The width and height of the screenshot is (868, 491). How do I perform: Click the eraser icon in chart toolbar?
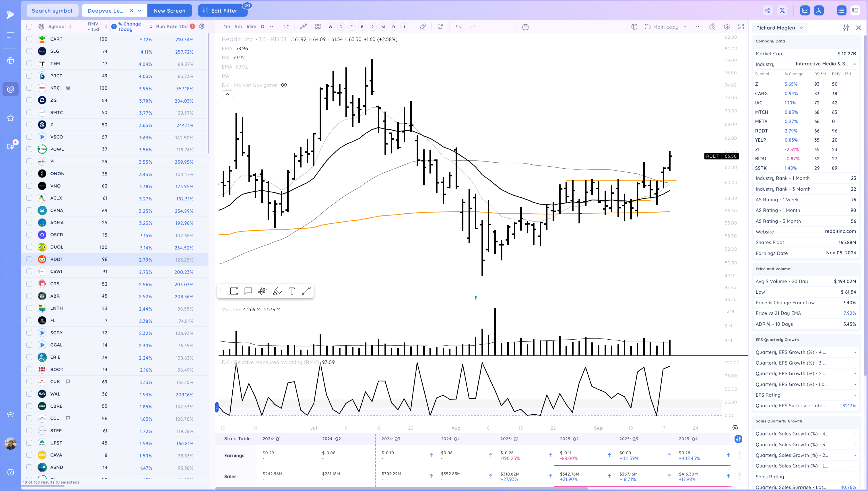[422, 27]
